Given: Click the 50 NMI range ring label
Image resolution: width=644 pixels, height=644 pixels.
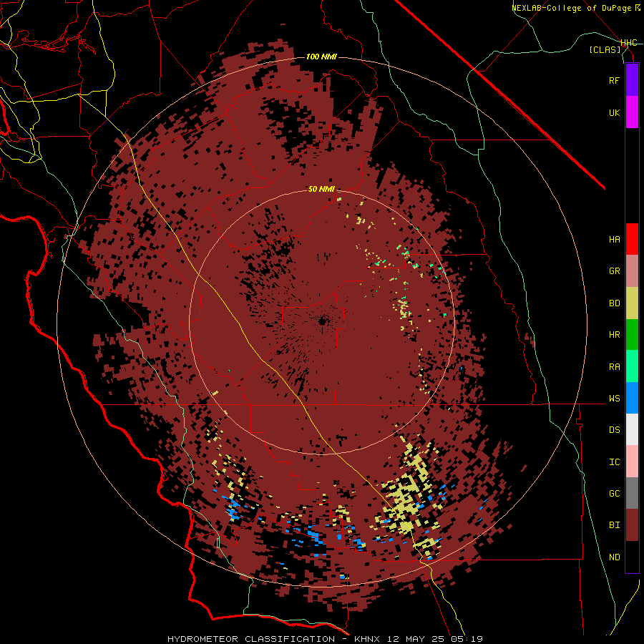Looking at the screenshot, I should pos(321,190).
